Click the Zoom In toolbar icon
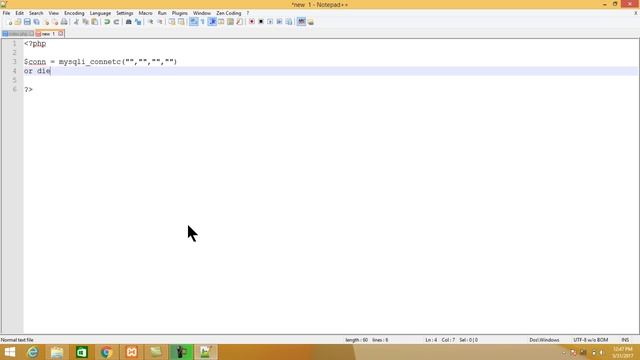Image resolution: width=640 pixels, height=360 pixels. [x=151, y=22]
